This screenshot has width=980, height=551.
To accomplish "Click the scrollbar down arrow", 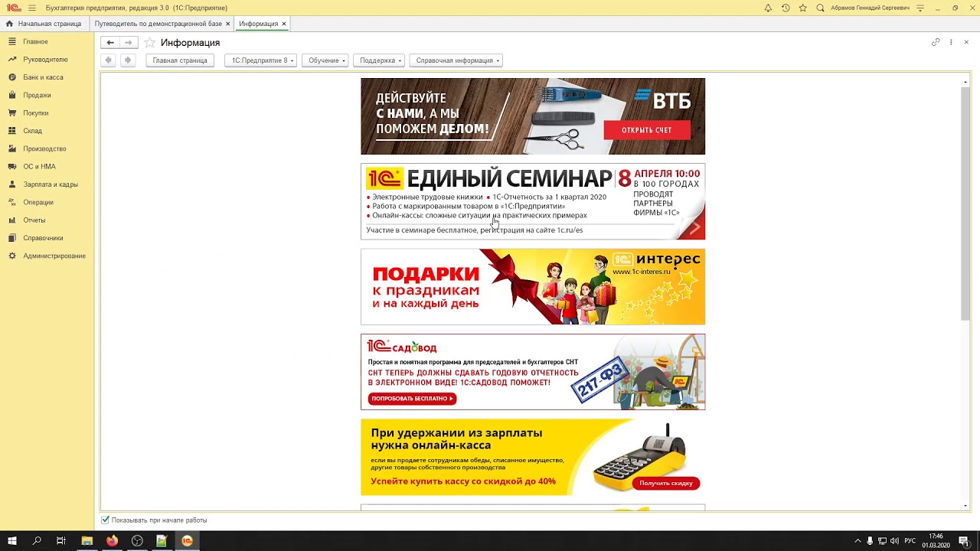I will tap(965, 506).
